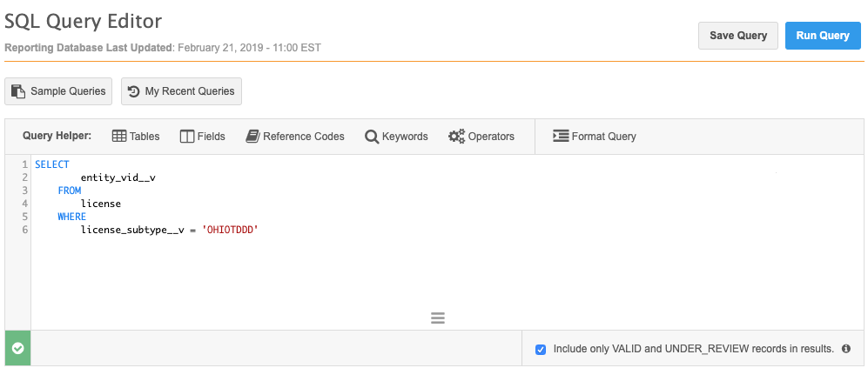Click the My Recent Queries history icon
This screenshot has height=368, width=868.
pyautogui.click(x=135, y=91)
